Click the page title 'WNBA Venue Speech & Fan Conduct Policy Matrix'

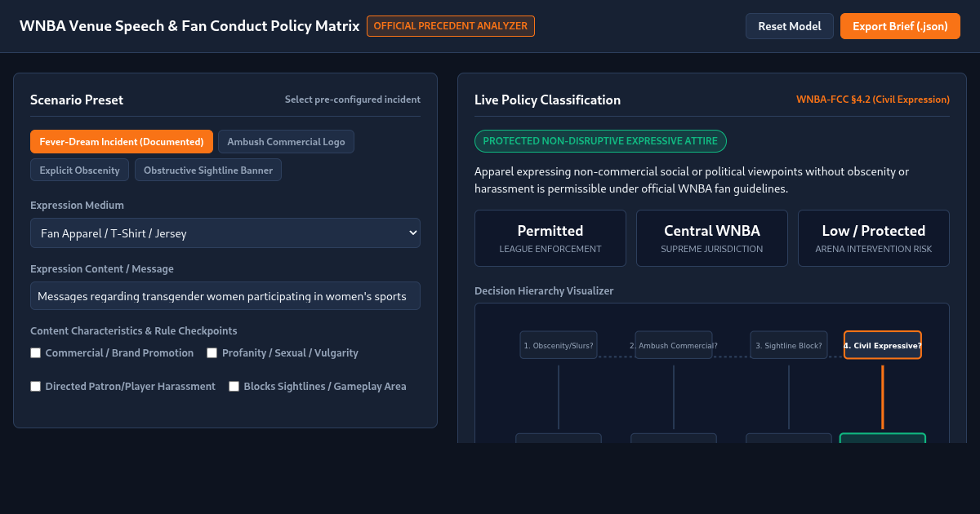tap(189, 26)
